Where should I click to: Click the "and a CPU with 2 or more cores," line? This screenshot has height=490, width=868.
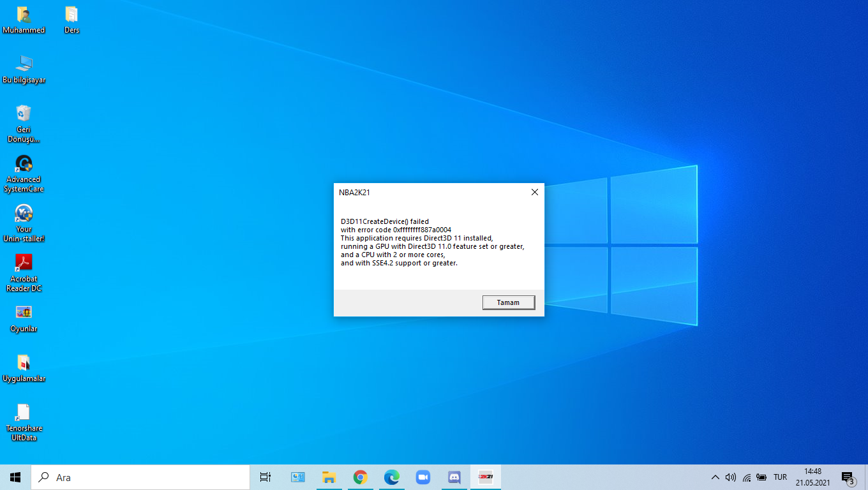[393, 255]
